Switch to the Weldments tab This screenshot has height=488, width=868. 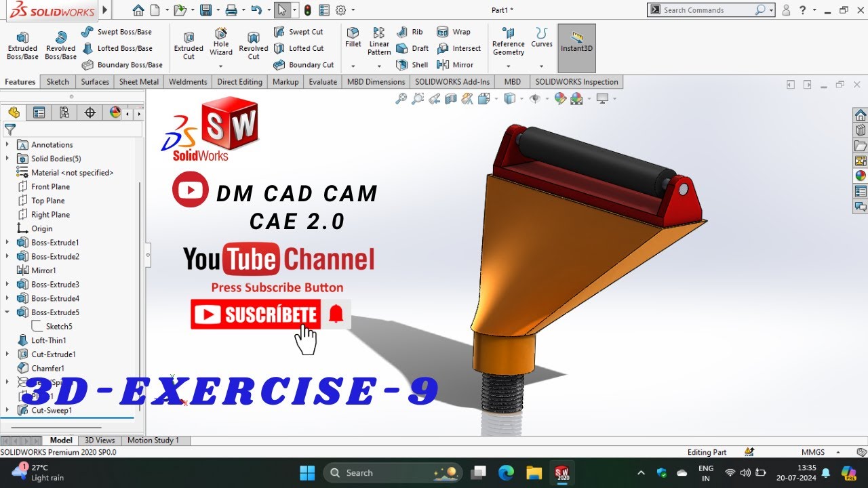(x=188, y=82)
